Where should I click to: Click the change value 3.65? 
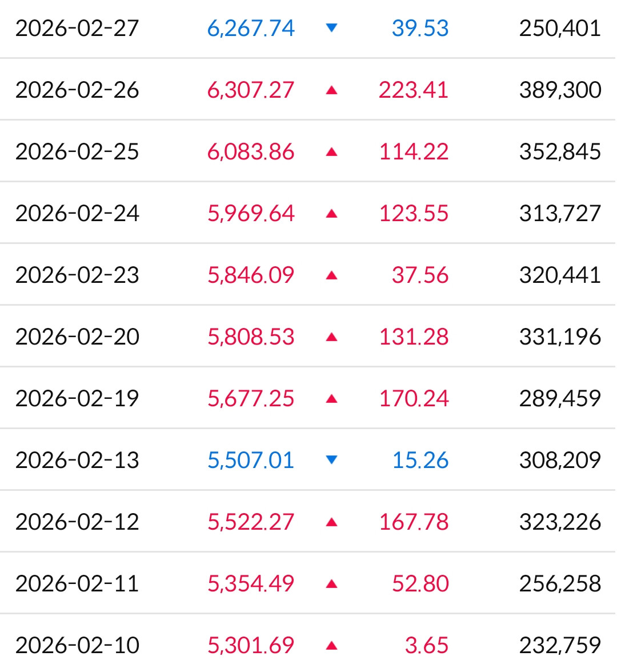(427, 646)
